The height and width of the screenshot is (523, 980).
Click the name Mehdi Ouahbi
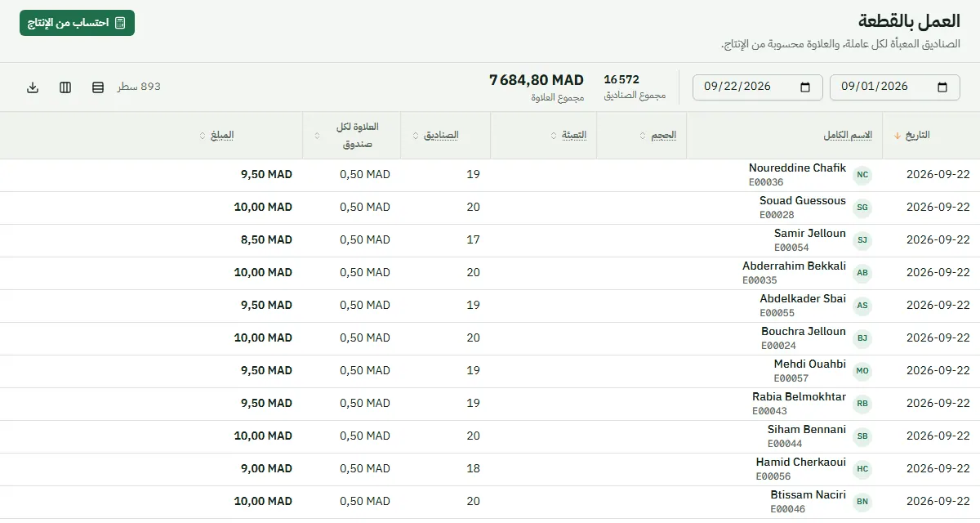[x=810, y=364]
